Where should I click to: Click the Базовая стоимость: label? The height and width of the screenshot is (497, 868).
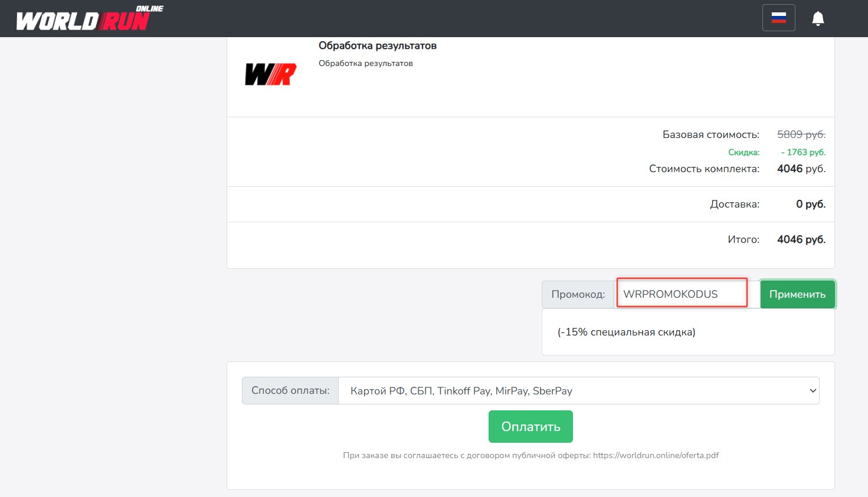(x=711, y=134)
